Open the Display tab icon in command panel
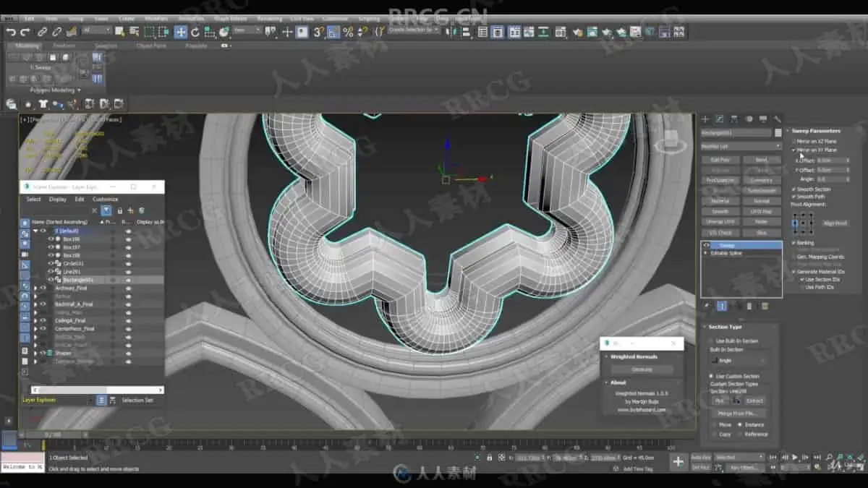Screen dimensions: 868x488 tap(763, 119)
